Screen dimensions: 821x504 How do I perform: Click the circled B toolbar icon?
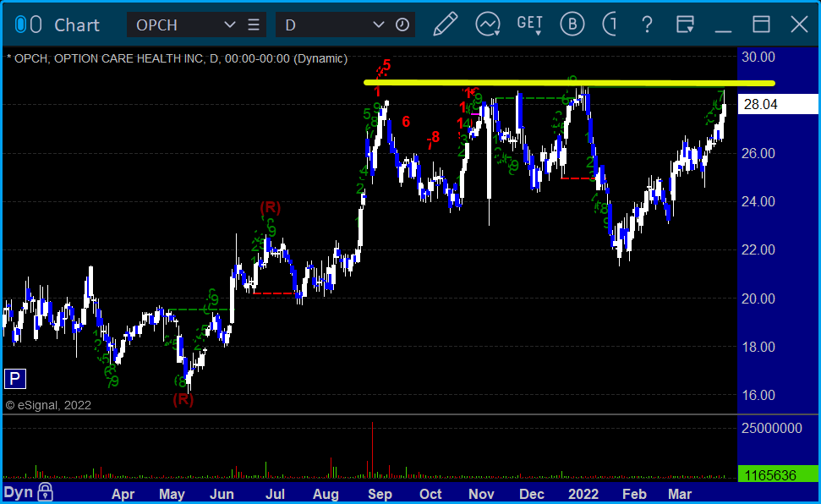[572, 24]
